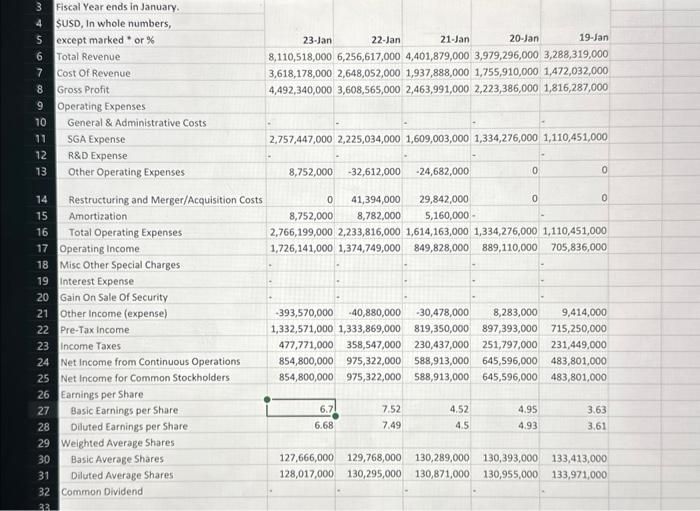The height and width of the screenshot is (511, 700).
Task: Select cell with value 3,288,319,000
Action: pos(575,54)
